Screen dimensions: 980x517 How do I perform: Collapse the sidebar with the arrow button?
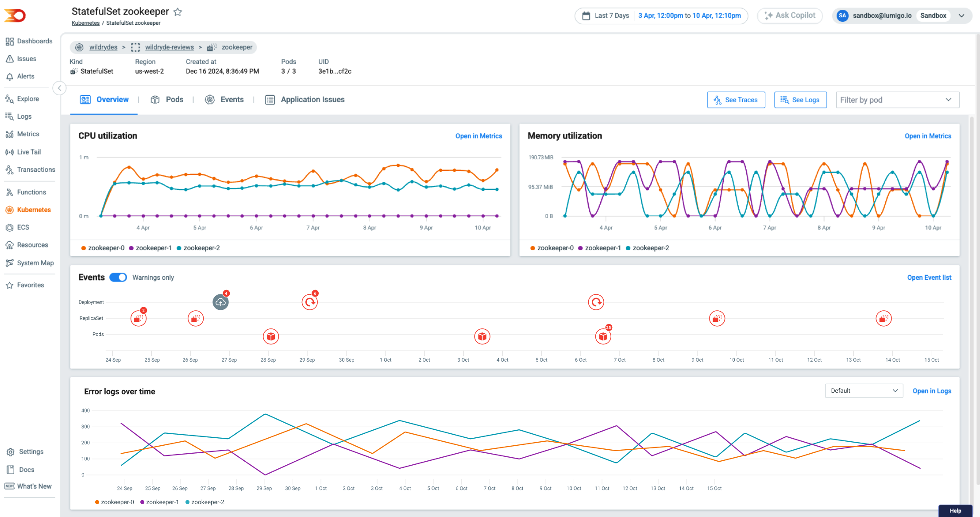59,88
